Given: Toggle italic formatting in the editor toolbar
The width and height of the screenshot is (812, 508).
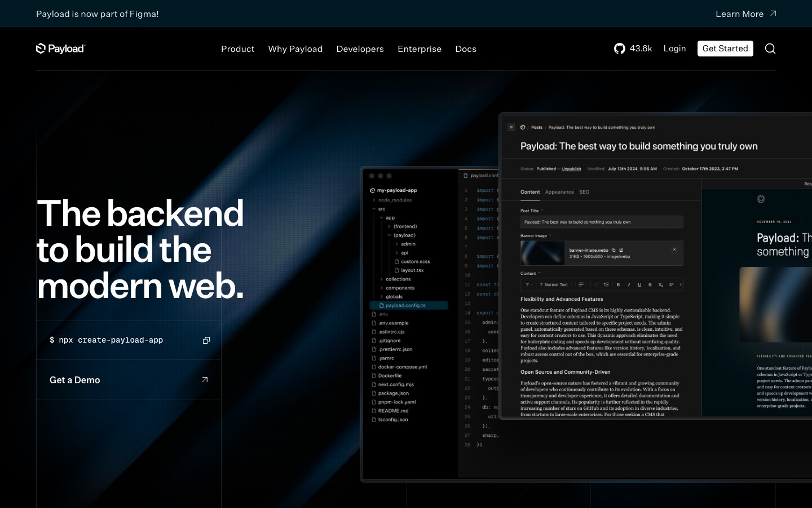Looking at the screenshot, I should [629, 284].
